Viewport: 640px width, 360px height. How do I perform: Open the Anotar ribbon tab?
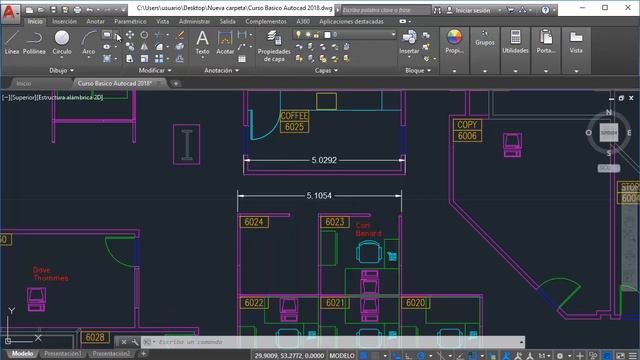point(95,21)
